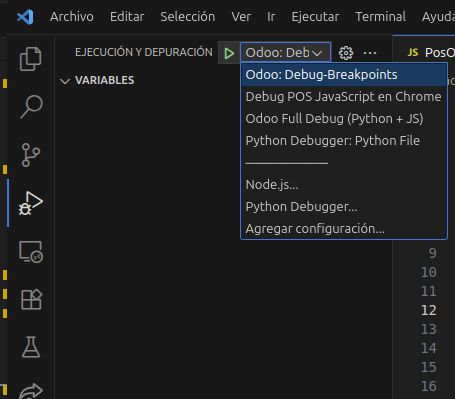Click line number 16 in the gutter
This screenshot has height=399, width=455.
pyautogui.click(x=429, y=386)
